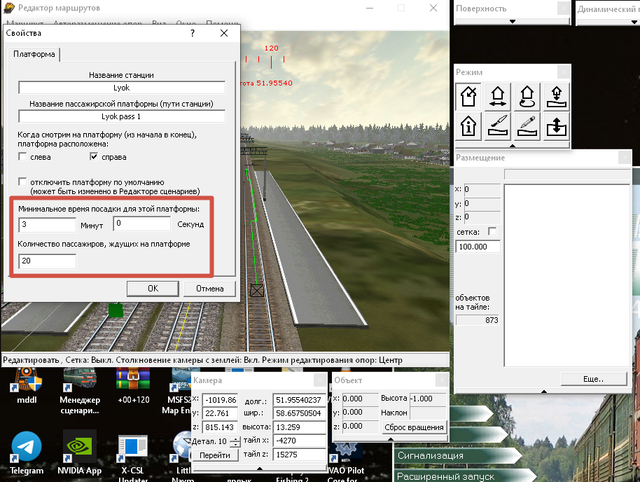Select the drop-object-to-ground mode icon

[x=556, y=97]
